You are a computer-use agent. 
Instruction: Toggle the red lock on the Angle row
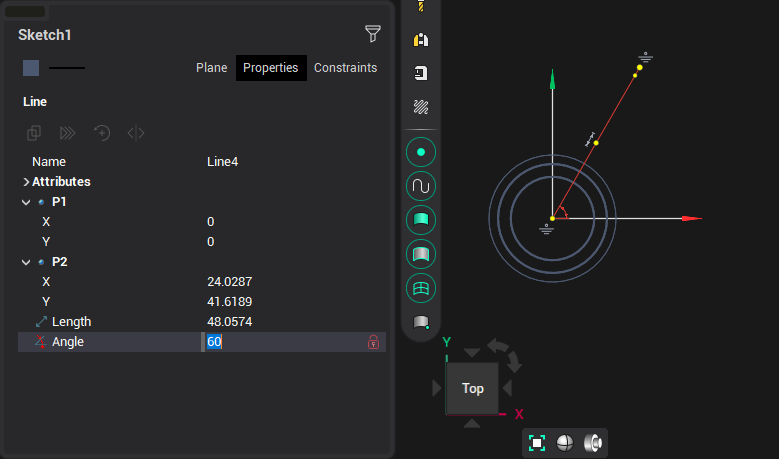(373, 342)
